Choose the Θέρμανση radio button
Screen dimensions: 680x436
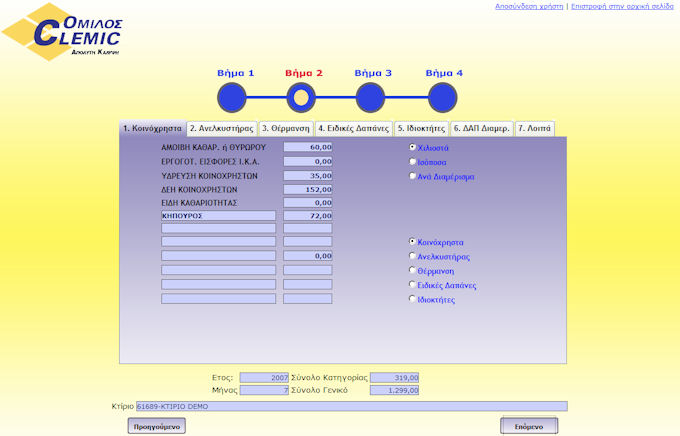[412, 270]
